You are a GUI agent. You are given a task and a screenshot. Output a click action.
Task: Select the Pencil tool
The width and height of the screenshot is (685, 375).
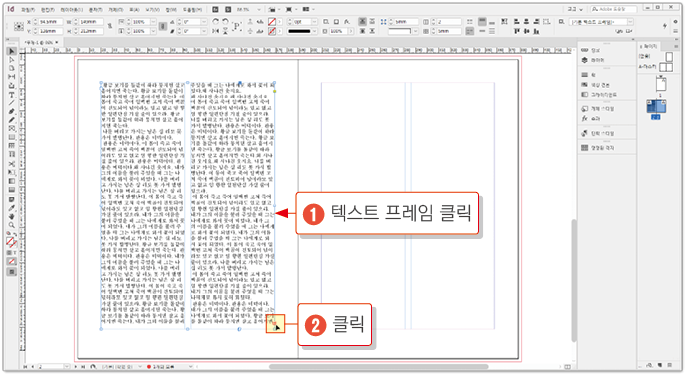tap(12, 120)
